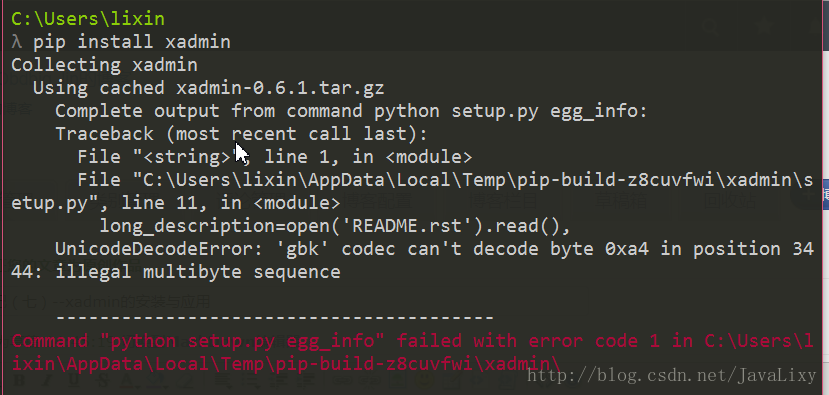Click the README.rst text in traceback
This screenshot has height=395, width=829.
point(412,226)
